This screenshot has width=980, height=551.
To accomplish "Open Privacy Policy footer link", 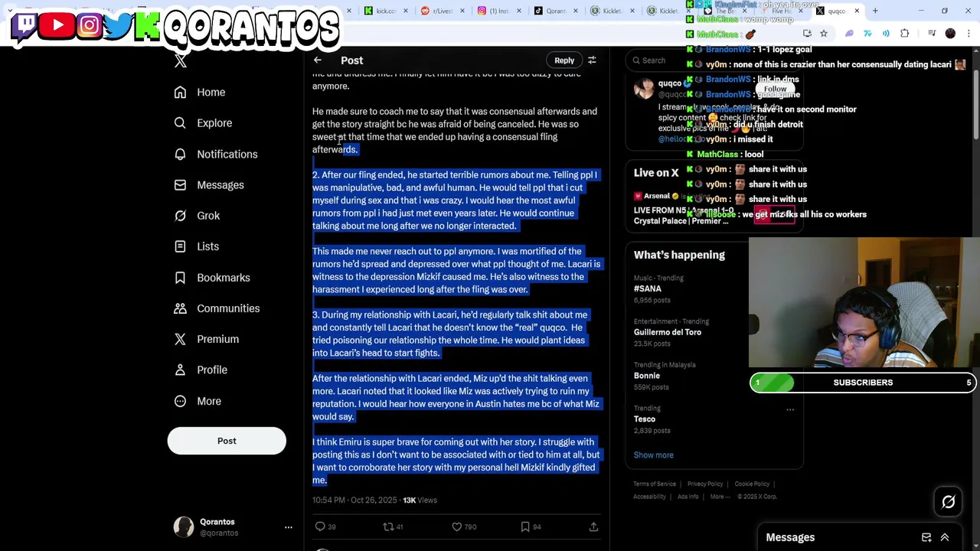I will click(x=705, y=484).
